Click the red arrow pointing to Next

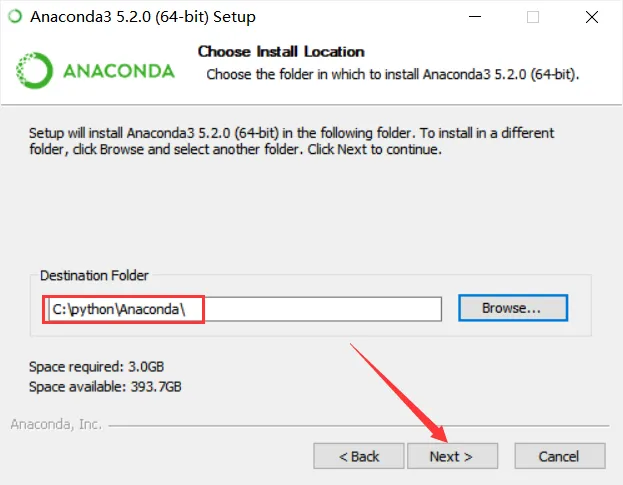(399, 393)
